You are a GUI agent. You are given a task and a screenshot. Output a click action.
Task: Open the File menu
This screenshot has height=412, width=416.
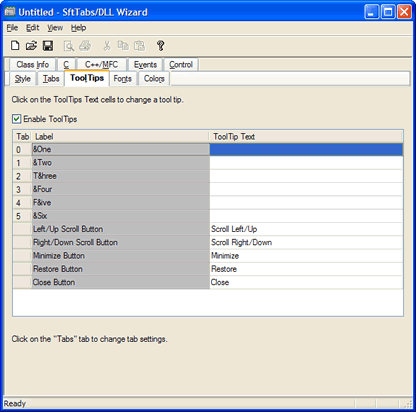[x=12, y=28]
